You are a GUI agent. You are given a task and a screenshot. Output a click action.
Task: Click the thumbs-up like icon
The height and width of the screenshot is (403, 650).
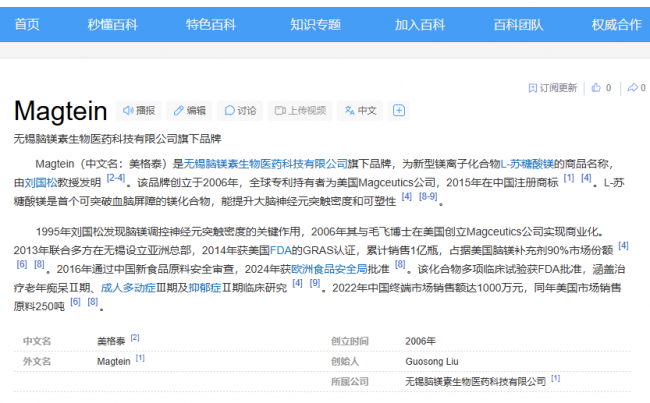(596, 87)
